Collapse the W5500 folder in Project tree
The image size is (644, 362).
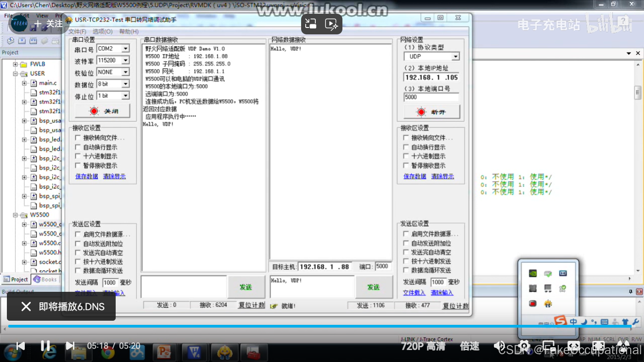click(15, 215)
